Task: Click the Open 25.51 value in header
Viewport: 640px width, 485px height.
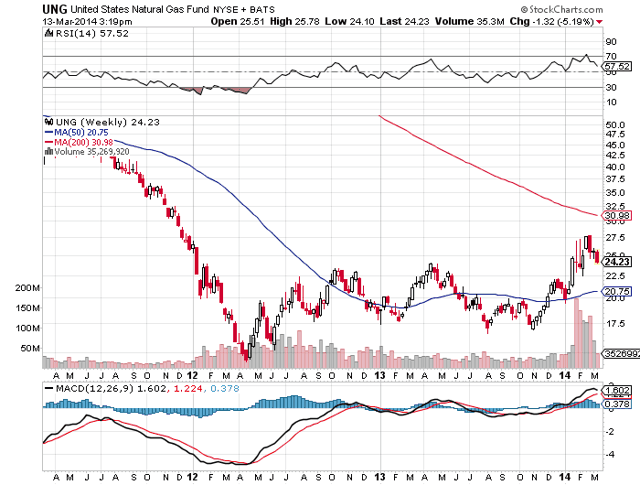Action: [x=237, y=21]
